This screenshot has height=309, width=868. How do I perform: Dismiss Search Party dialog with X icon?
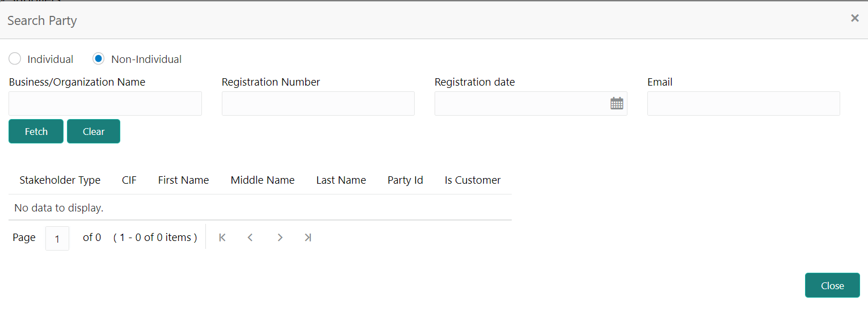click(x=854, y=18)
